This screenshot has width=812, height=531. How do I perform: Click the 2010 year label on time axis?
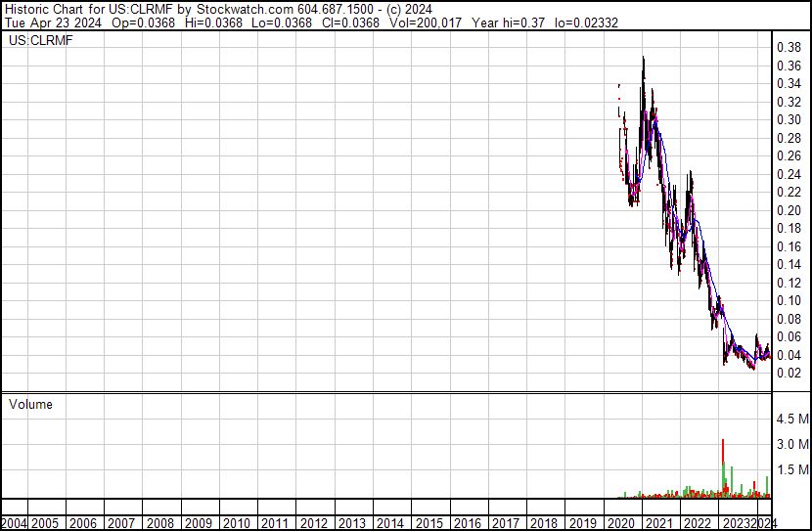[237, 524]
